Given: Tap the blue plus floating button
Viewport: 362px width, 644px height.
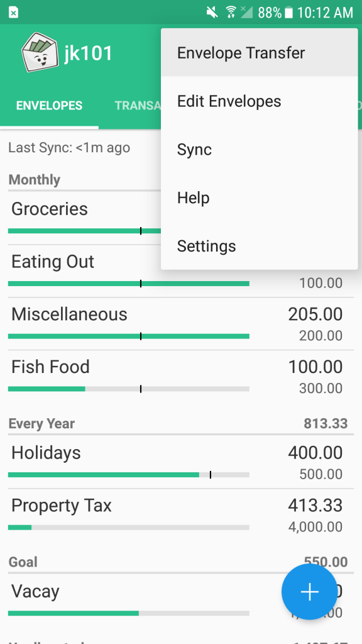Looking at the screenshot, I should point(309,591).
